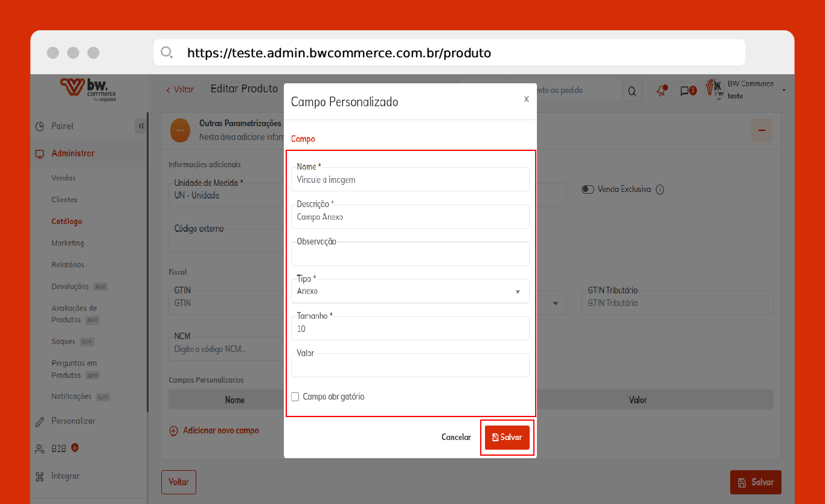Open the chat messages icon

coord(687,91)
